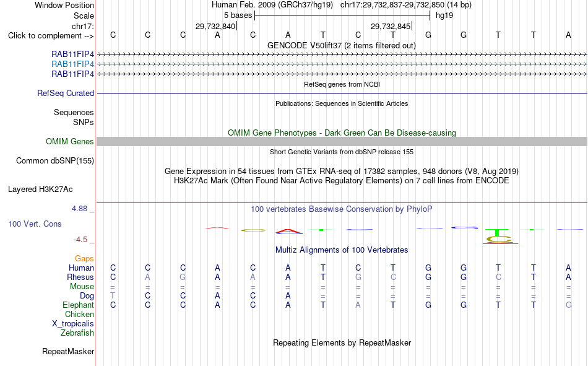Click the chr17:29,732,837-29,732,850 position text
The height and width of the screenshot is (366, 588).
pos(406,5)
